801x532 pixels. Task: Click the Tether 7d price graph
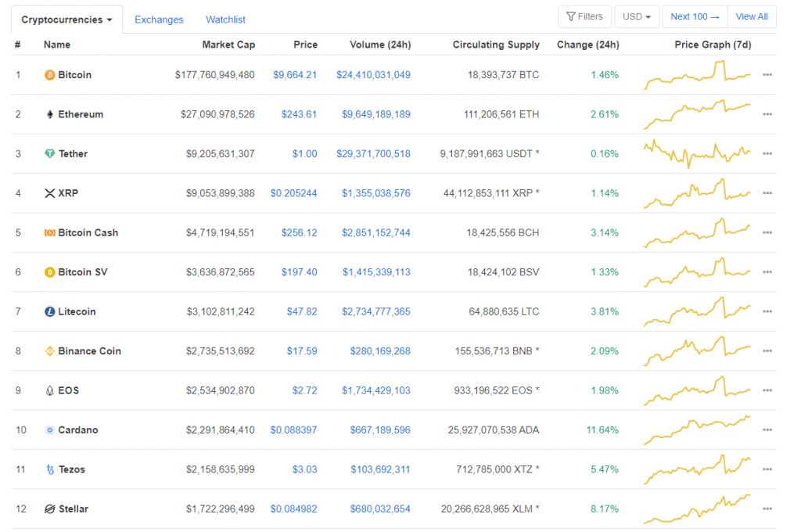pos(697,154)
